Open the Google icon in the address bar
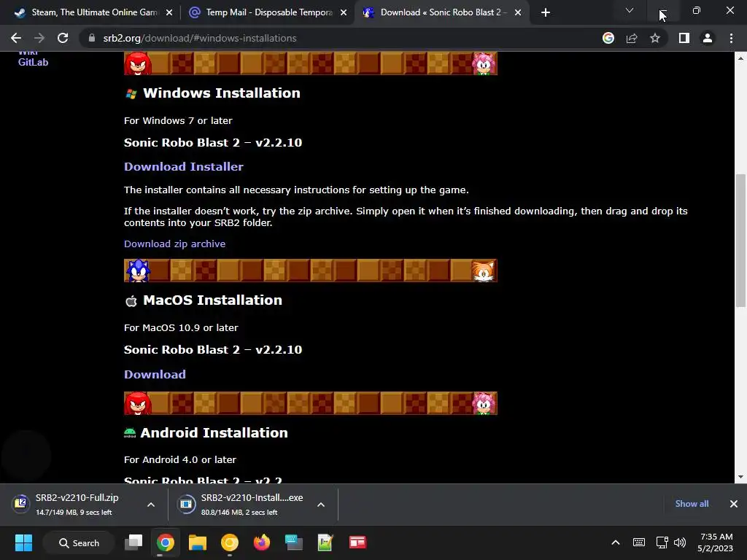Viewport: 747px width, 560px height. coord(608,38)
